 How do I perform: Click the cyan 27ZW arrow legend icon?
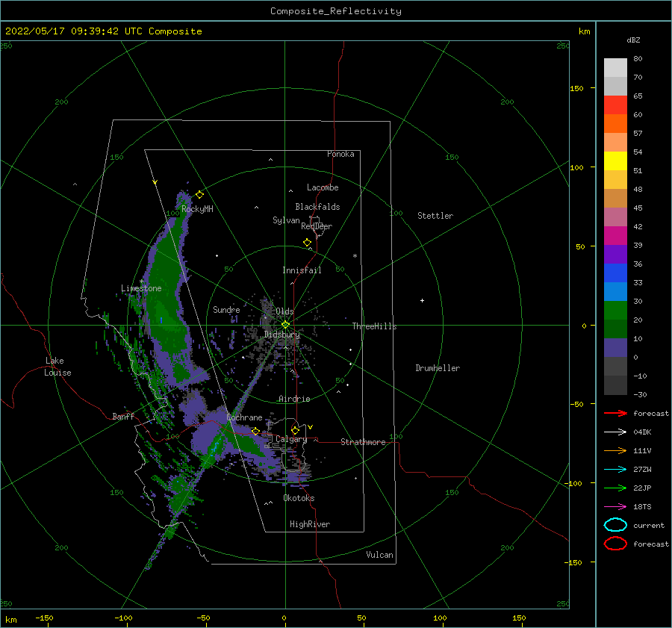(615, 470)
